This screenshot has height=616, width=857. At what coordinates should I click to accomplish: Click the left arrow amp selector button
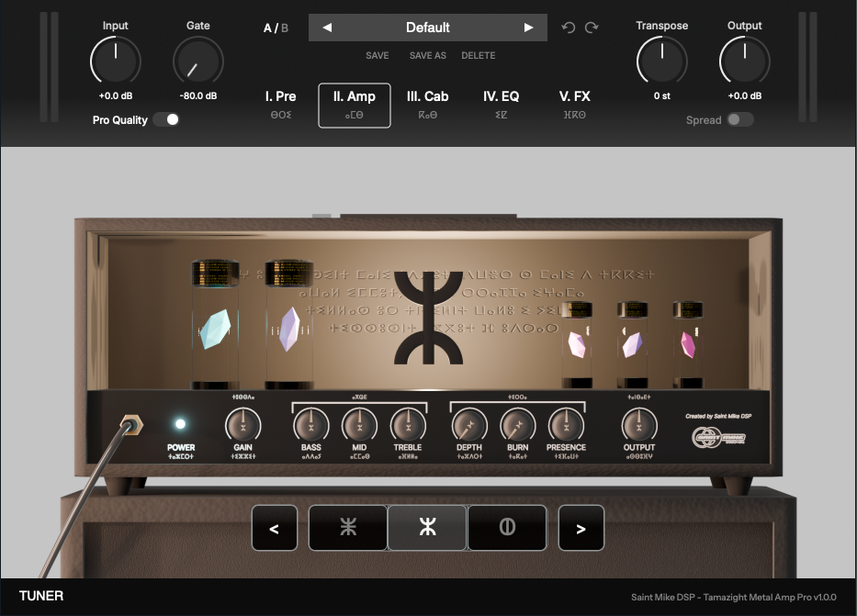click(x=275, y=528)
